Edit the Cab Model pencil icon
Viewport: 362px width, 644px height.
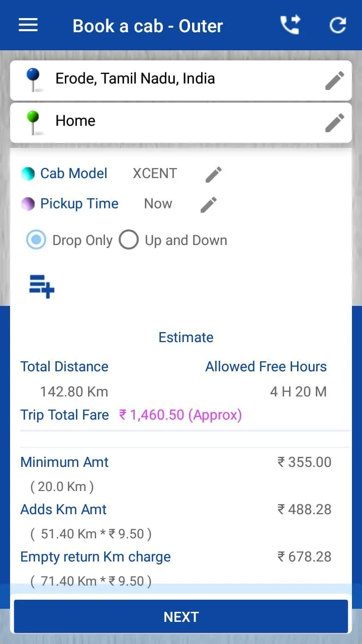[214, 175]
